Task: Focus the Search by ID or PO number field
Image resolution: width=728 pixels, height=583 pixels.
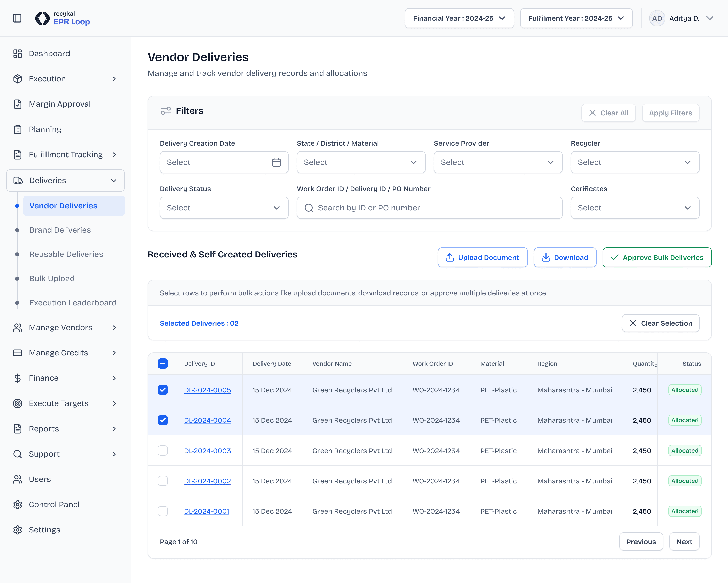Action: (x=429, y=208)
